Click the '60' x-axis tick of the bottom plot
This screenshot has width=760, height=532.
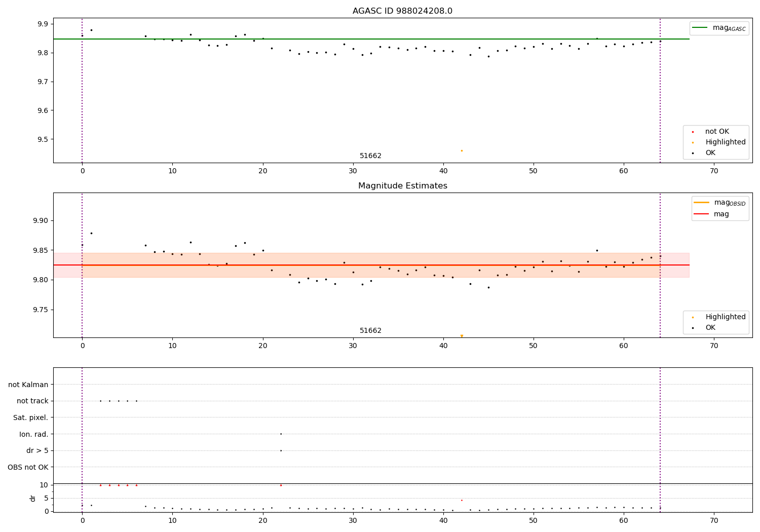[624, 521]
